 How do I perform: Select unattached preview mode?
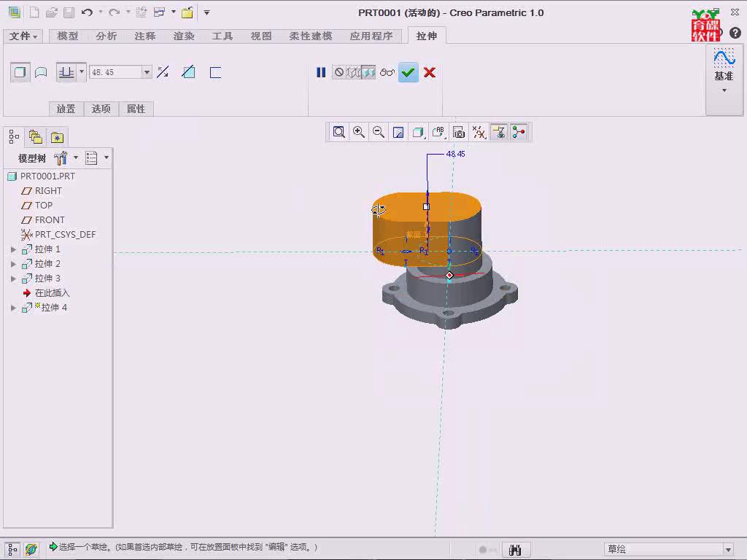click(354, 72)
